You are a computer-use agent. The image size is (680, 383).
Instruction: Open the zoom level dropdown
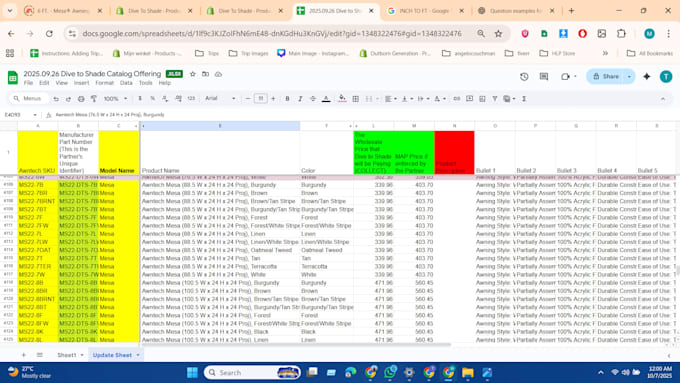tap(115, 99)
